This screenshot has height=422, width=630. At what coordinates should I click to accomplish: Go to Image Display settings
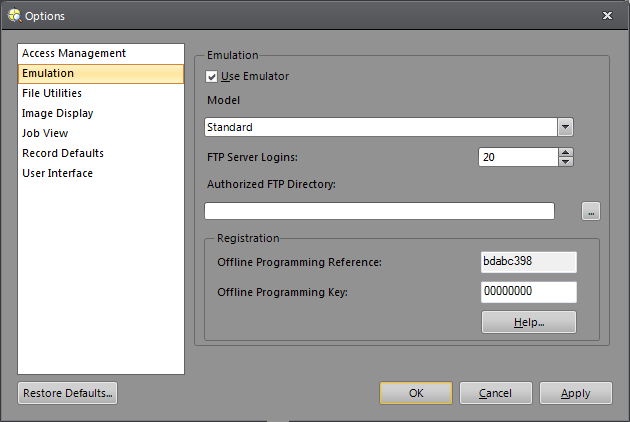(58, 113)
